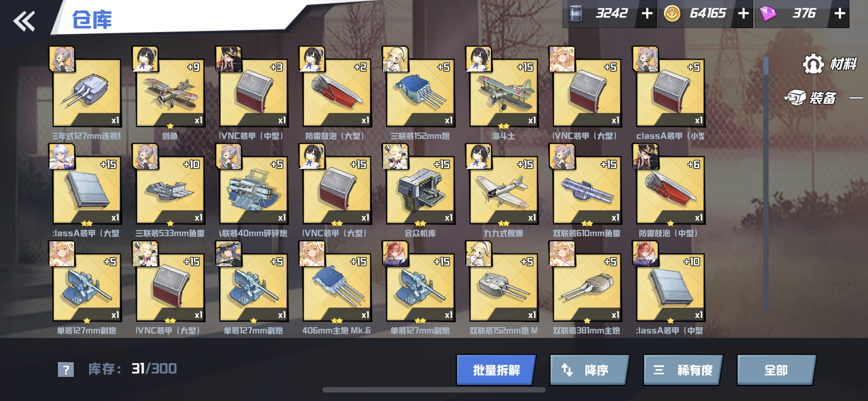The width and height of the screenshot is (868, 401).
Task: Select the 海斗士 biplane equipment item
Action: (x=504, y=93)
